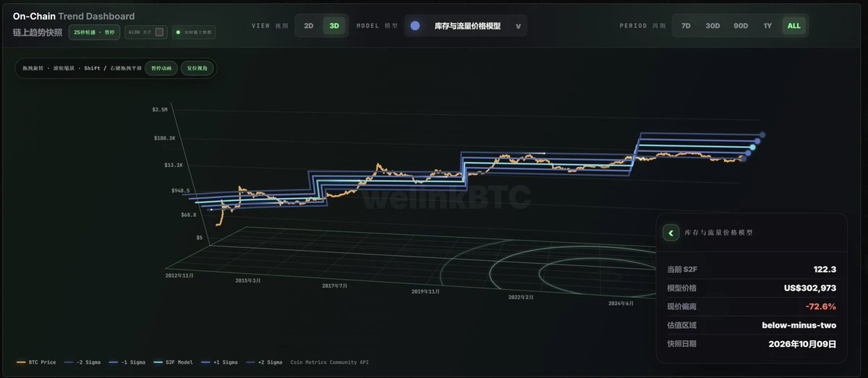868x378 pixels.
Task: Click the 现价偏离 label
Action: [x=681, y=307]
